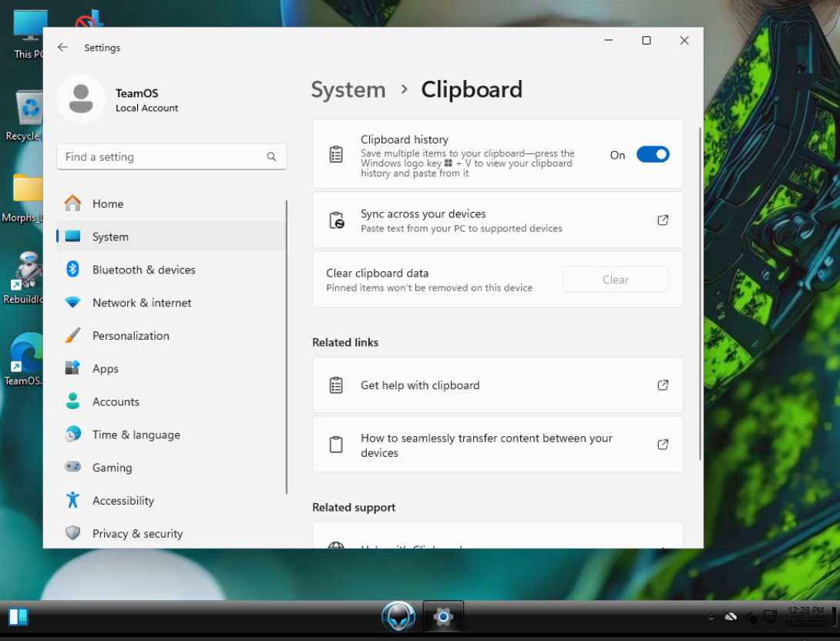Open Accessibility settings
The height and width of the screenshot is (641, 840).
click(x=171, y=500)
